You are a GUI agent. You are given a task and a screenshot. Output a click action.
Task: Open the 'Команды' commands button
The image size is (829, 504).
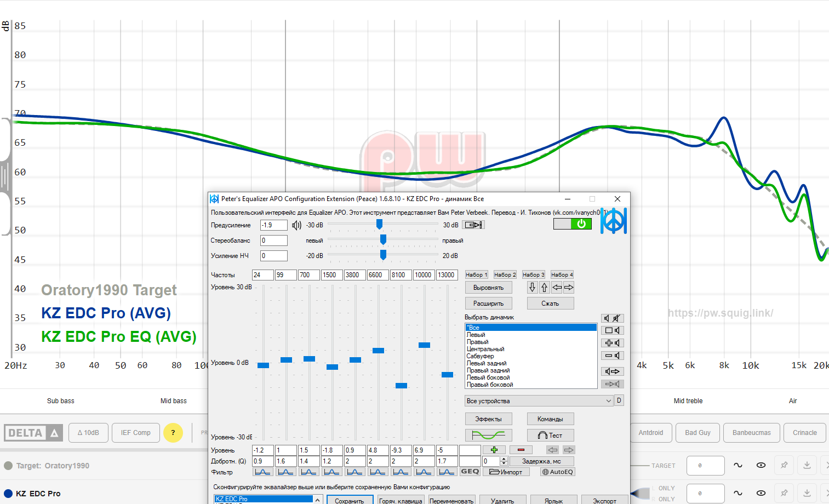pyautogui.click(x=550, y=419)
